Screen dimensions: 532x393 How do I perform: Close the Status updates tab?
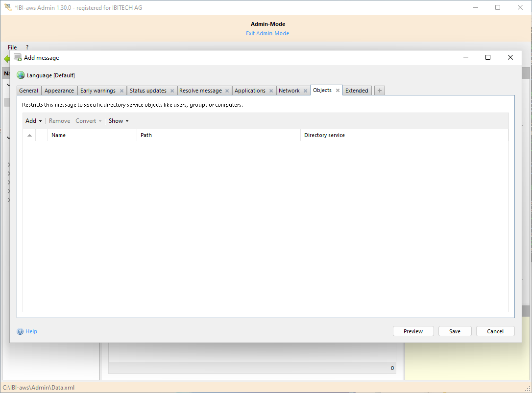172,91
